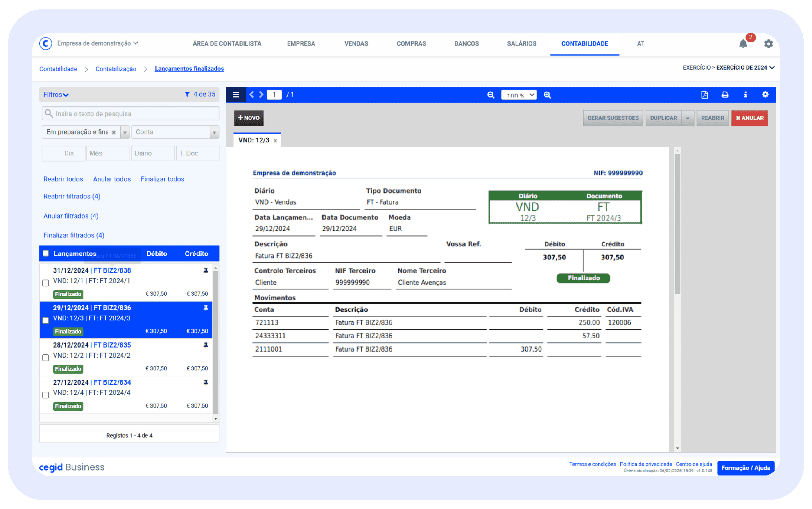Open the Duplicar split-button arrow
812x509 pixels.
[x=687, y=118]
